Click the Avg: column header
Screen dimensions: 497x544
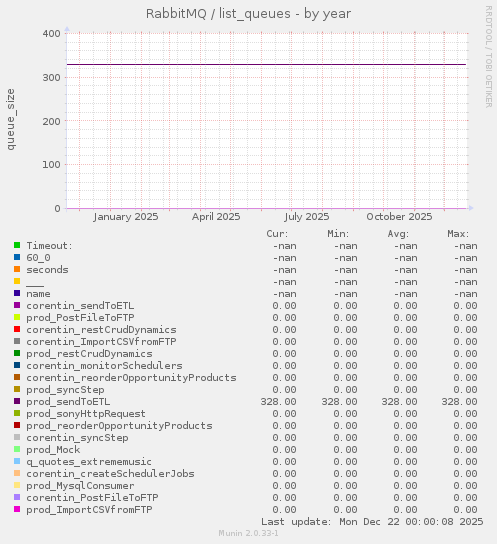click(x=398, y=234)
